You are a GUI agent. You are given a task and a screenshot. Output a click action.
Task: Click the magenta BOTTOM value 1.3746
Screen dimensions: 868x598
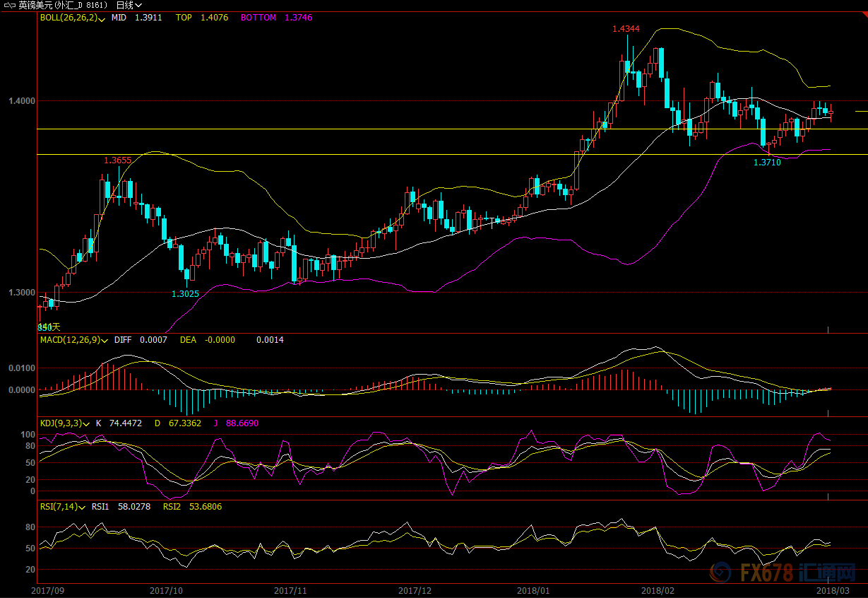tap(298, 18)
